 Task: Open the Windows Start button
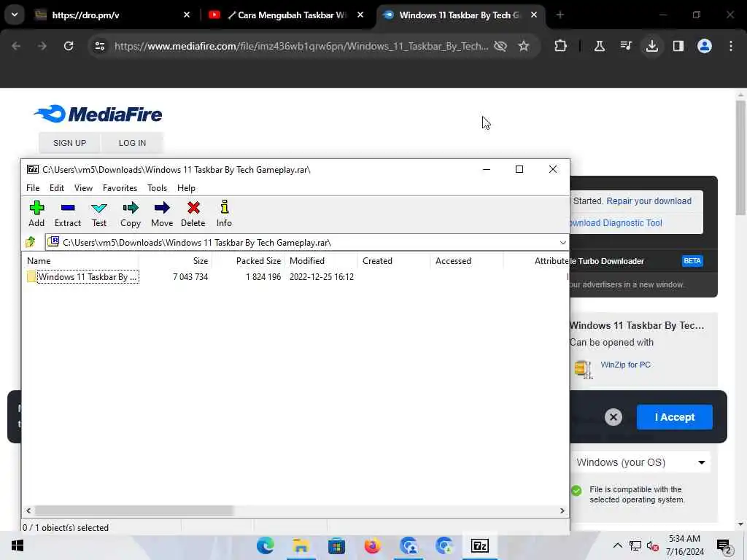click(x=18, y=545)
